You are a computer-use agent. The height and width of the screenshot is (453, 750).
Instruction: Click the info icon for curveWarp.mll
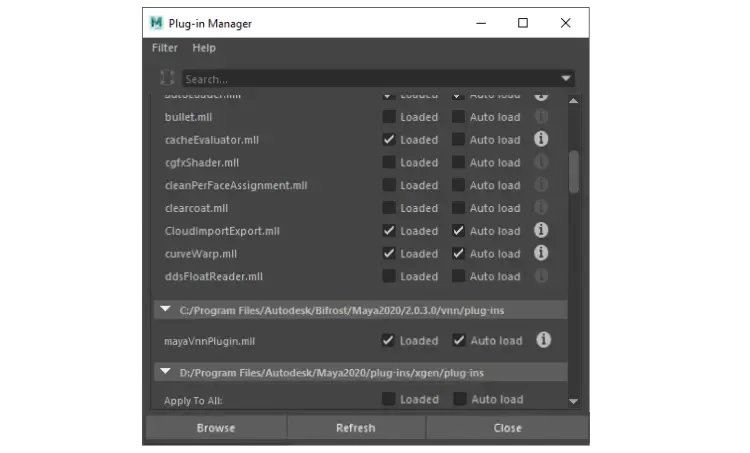(541, 253)
